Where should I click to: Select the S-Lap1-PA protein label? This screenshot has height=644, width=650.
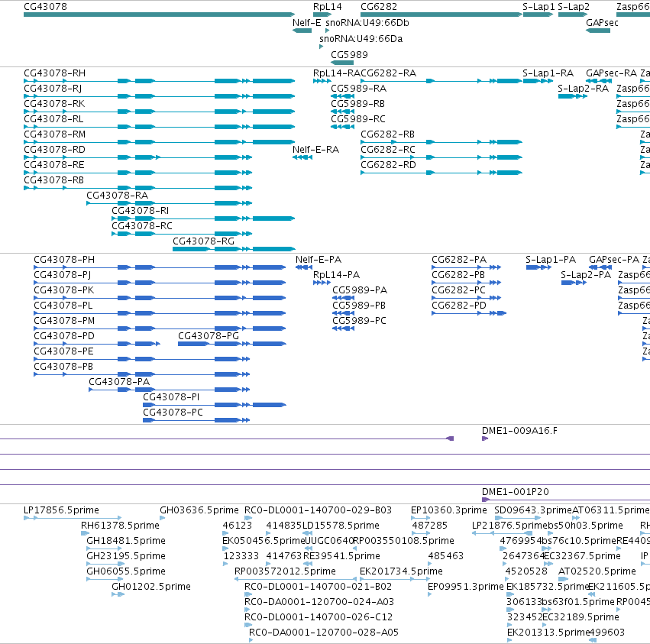[551, 260]
